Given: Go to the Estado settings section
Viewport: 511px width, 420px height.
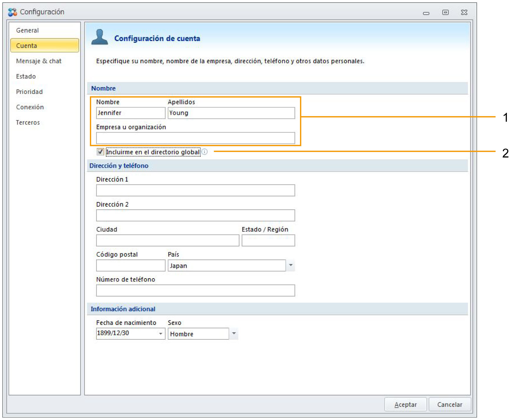Looking at the screenshot, I should (x=45, y=76).
